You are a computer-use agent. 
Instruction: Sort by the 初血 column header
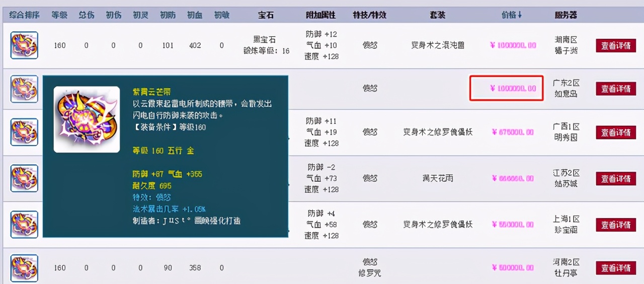[x=195, y=15]
